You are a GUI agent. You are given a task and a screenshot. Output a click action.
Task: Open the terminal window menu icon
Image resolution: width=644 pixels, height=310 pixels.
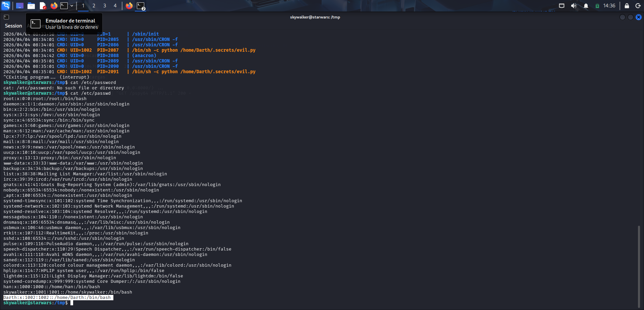[6, 17]
